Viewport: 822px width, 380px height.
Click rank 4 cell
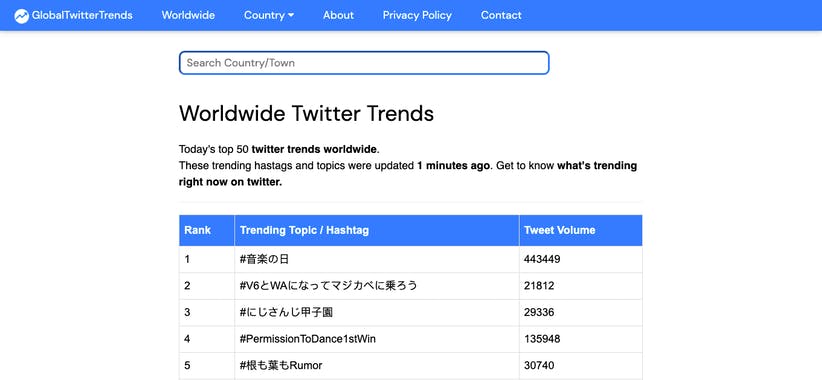(x=207, y=339)
